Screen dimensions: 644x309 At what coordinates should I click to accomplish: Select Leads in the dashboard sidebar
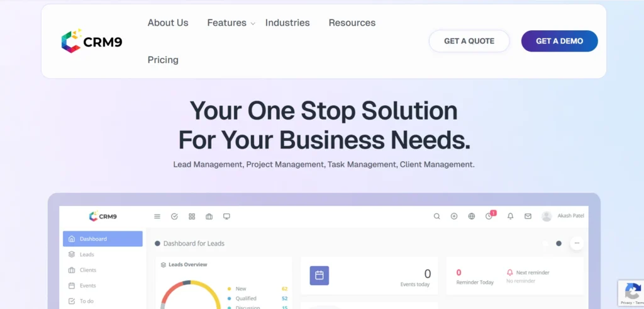tap(87, 255)
